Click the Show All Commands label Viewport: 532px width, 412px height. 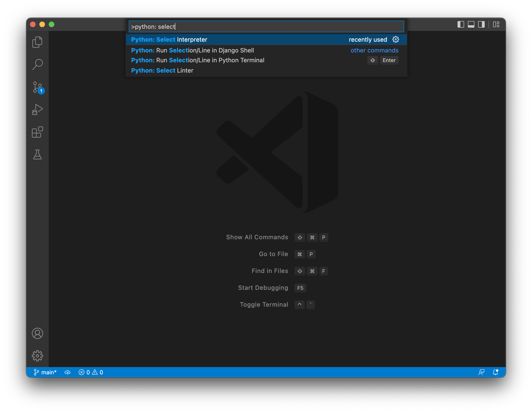tap(257, 237)
